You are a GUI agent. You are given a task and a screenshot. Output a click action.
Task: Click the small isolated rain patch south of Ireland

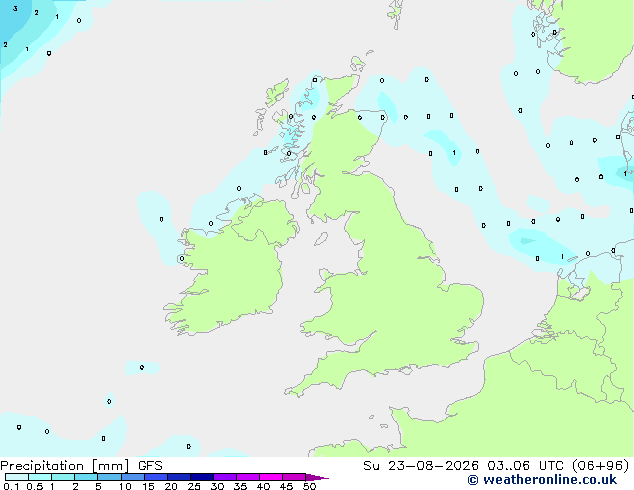pos(142,368)
